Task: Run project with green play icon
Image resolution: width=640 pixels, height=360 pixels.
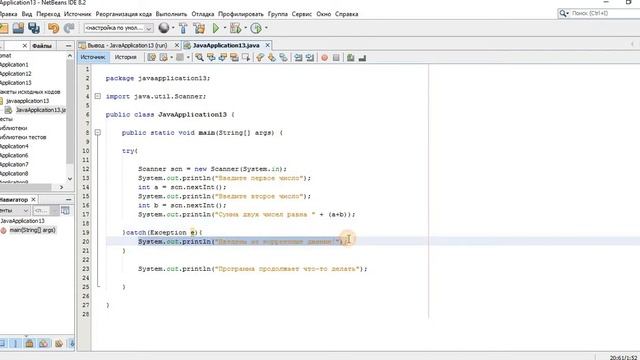Action: click(x=216, y=28)
